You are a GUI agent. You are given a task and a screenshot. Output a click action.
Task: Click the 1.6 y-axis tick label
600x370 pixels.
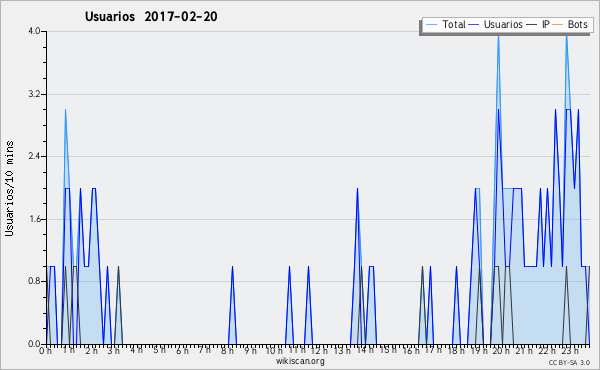[34, 219]
